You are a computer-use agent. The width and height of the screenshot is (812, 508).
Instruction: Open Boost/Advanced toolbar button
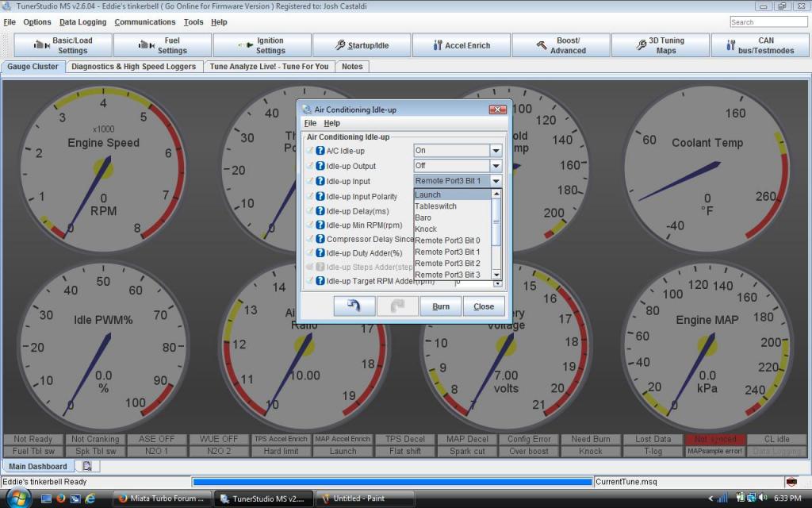click(x=561, y=45)
